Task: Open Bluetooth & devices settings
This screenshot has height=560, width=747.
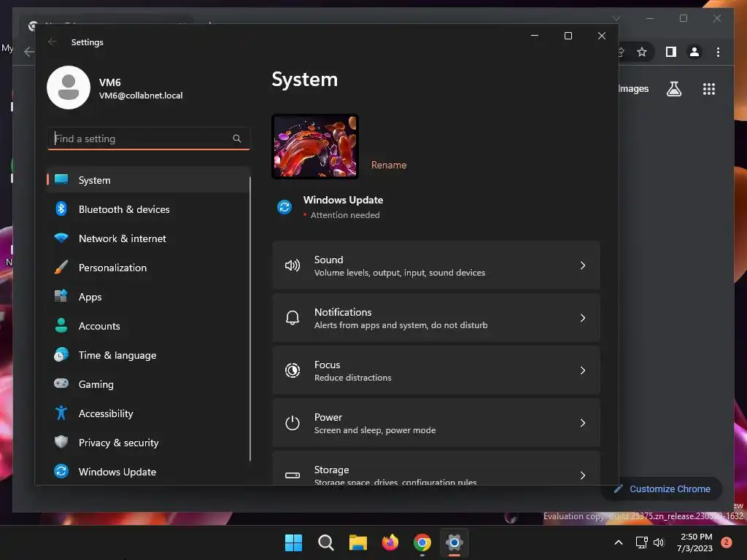Action: (148, 209)
